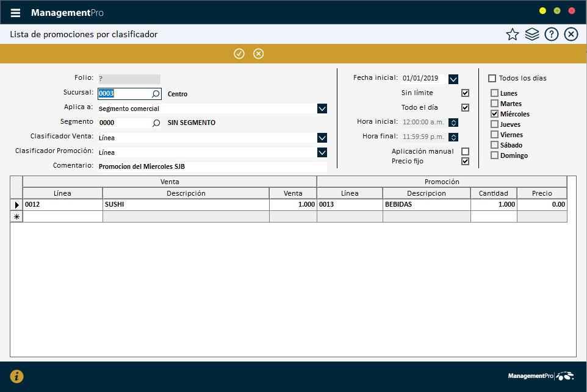
Task: Click Venta section Línea column header
Action: (62, 193)
